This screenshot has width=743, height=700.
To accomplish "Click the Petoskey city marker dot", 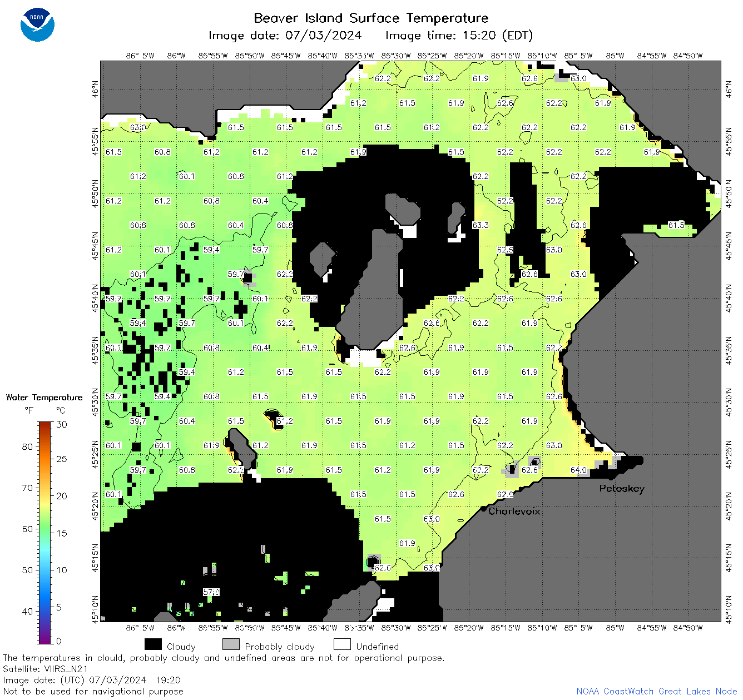I will (611, 476).
